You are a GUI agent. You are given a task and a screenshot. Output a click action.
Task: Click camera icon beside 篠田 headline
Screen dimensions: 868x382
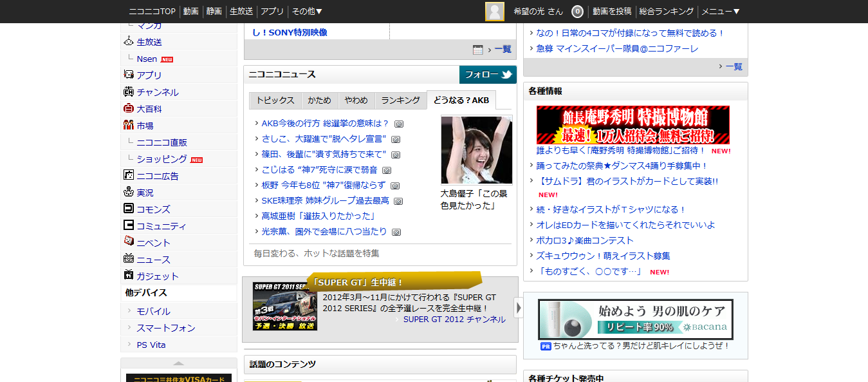pyautogui.click(x=396, y=155)
